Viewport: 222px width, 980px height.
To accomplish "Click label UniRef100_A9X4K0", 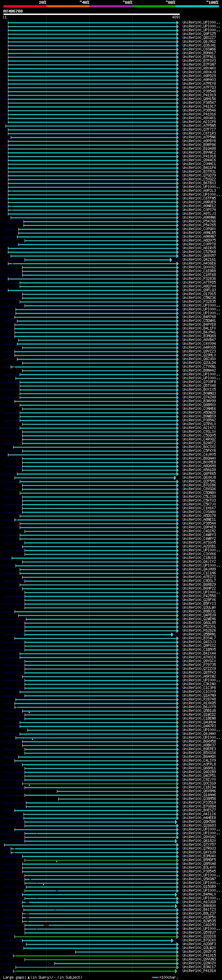I will pos(199,68).
